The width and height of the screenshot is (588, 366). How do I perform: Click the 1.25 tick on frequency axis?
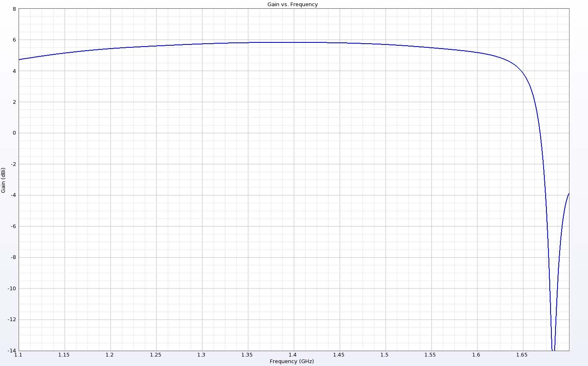click(156, 355)
